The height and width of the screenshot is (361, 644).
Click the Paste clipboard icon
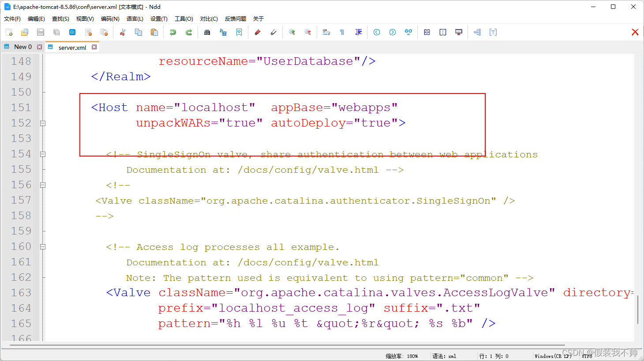pos(154,32)
